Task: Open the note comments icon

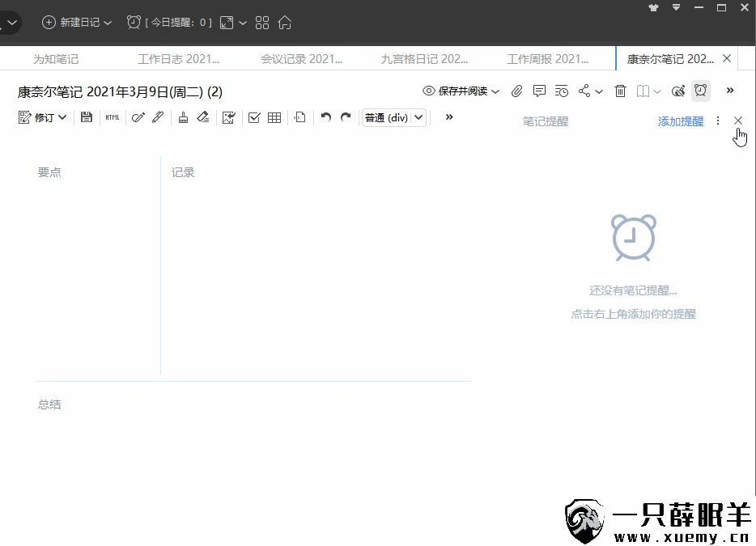Action: (x=539, y=91)
